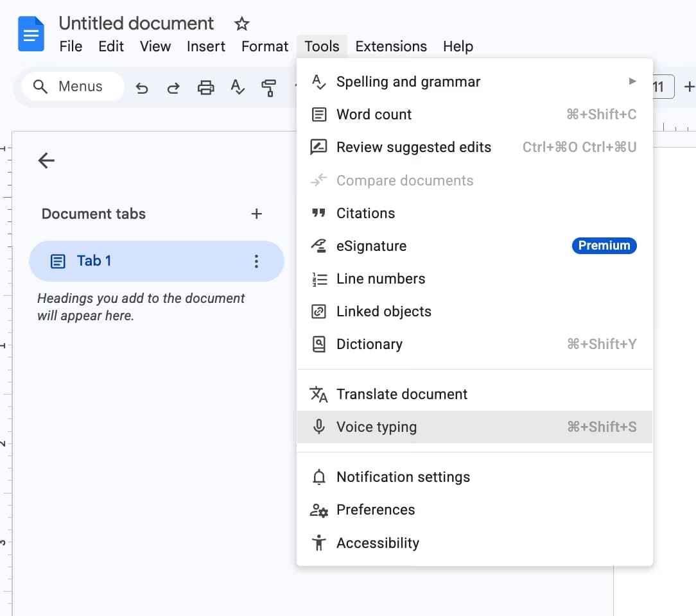Choose Review suggested edits menu entry
Image resolution: width=696 pixels, height=616 pixels.
pos(474,147)
